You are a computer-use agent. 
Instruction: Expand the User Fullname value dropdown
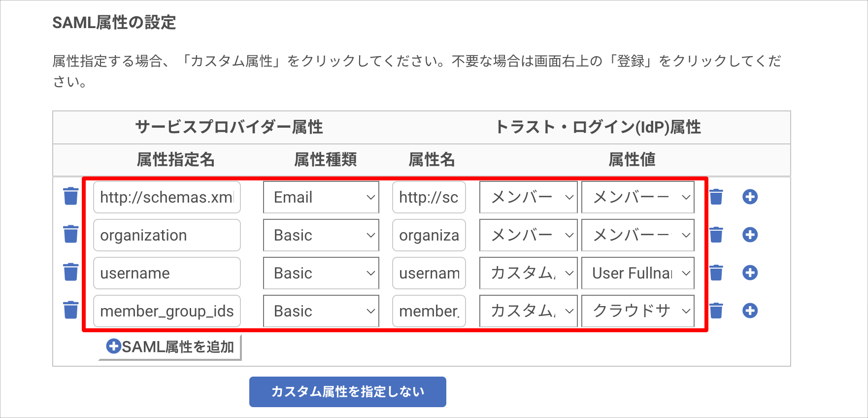(638, 273)
